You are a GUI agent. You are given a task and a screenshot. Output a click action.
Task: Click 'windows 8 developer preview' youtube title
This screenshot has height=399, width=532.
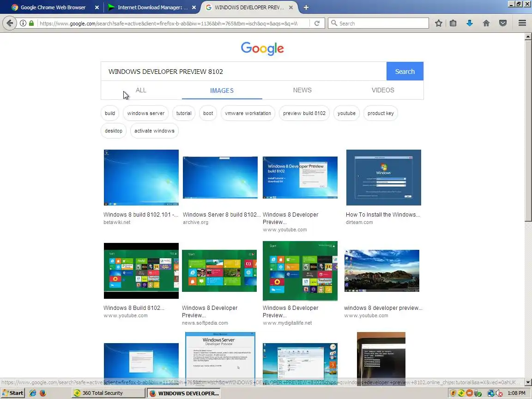point(383,308)
